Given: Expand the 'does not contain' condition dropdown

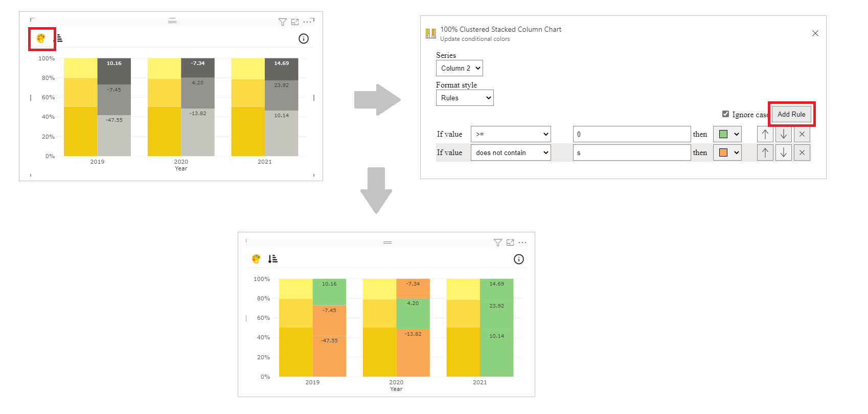Looking at the screenshot, I should pyautogui.click(x=510, y=152).
